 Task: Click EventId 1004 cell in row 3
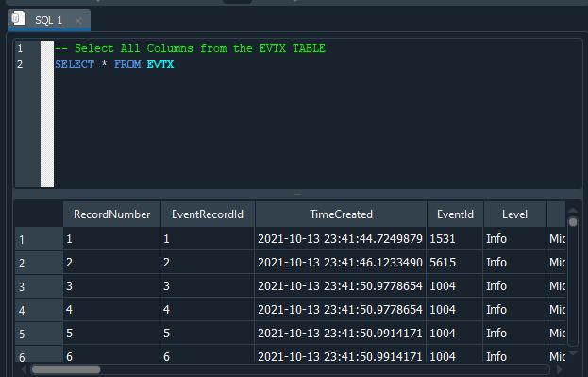[x=455, y=286]
